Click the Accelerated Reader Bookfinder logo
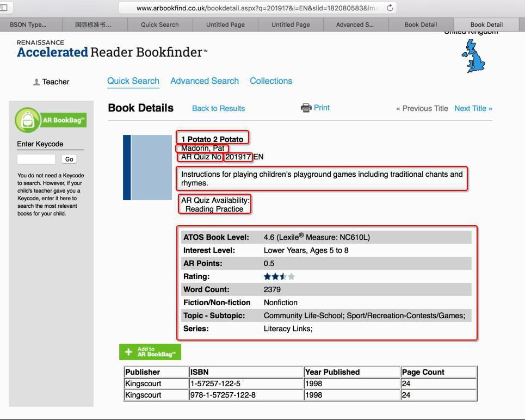This screenshot has height=420, width=525. coord(112,49)
